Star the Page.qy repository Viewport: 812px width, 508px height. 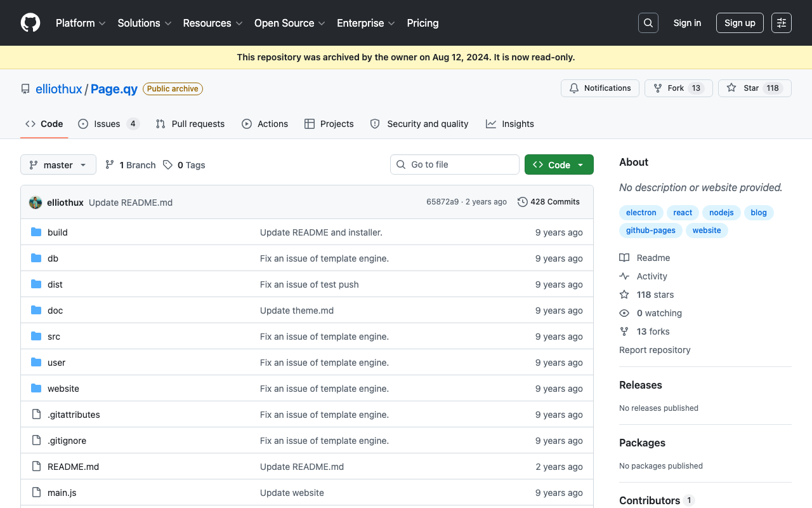click(x=755, y=88)
